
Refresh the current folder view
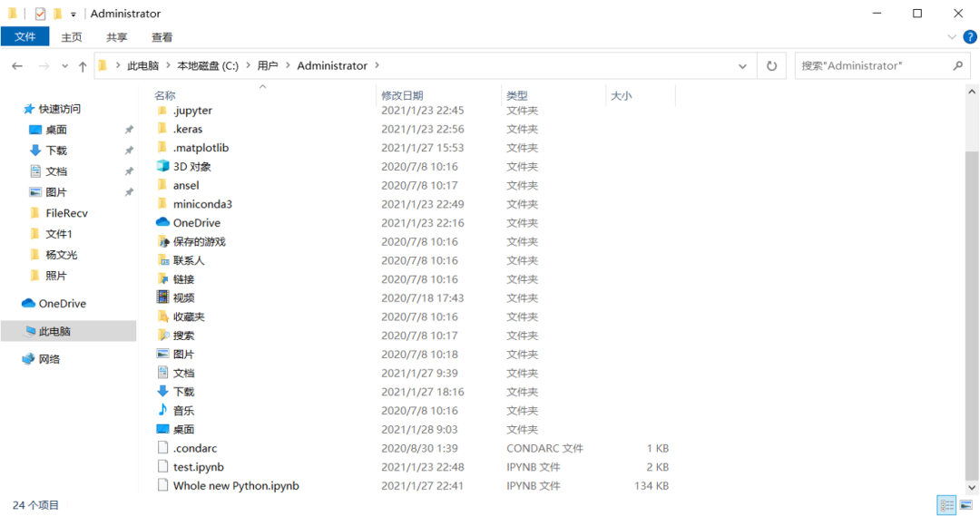coord(772,65)
